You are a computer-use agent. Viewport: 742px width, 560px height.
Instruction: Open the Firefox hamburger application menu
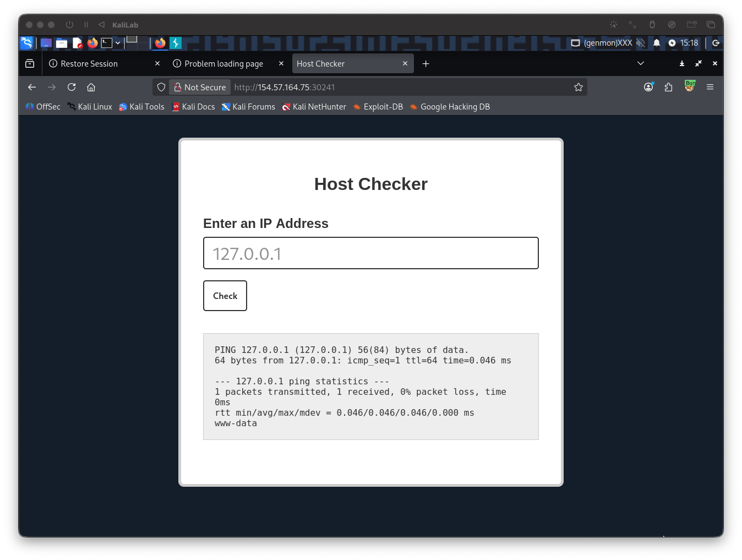coord(710,87)
